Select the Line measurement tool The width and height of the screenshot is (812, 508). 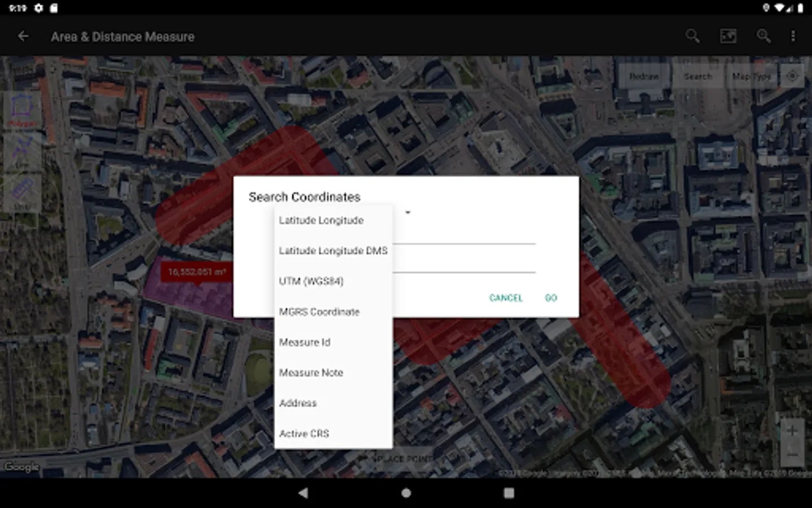[x=22, y=151]
